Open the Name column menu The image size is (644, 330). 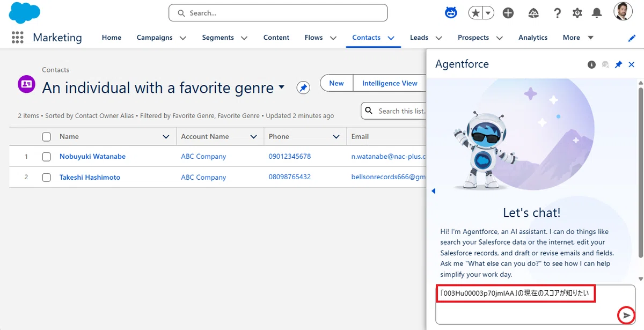(x=166, y=137)
